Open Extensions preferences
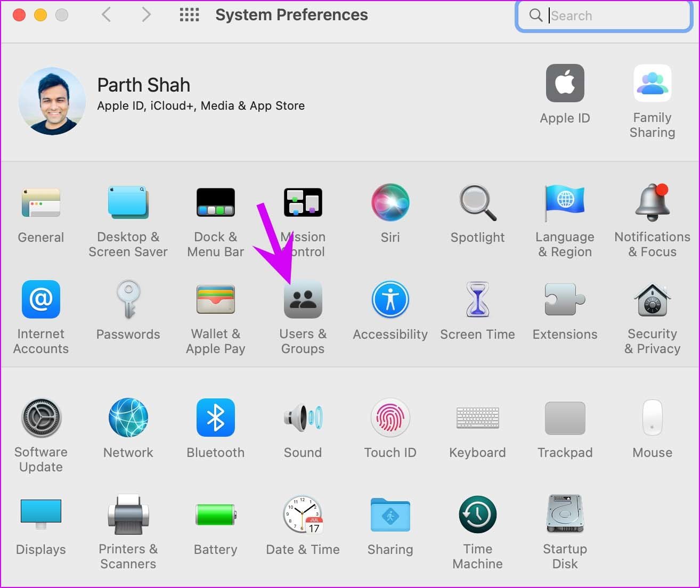 coord(565,299)
